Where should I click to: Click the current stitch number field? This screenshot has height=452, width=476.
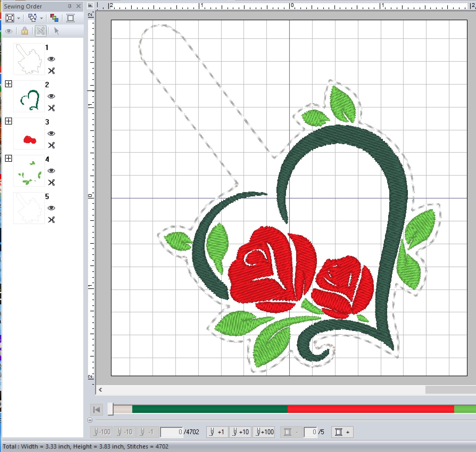[172, 432]
